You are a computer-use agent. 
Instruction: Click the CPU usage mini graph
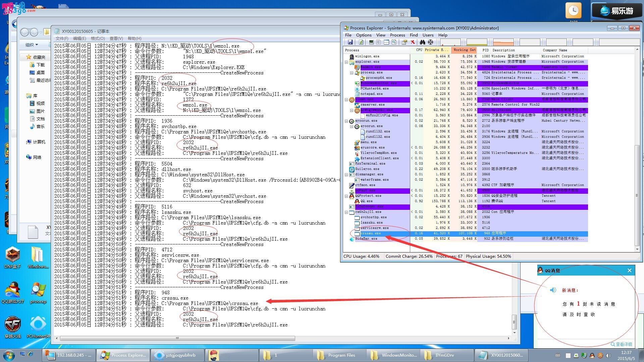450,42
